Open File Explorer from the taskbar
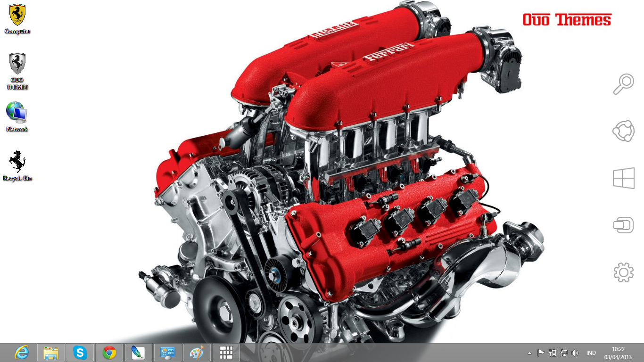Viewport: 644px width, 362px height. [x=51, y=353]
